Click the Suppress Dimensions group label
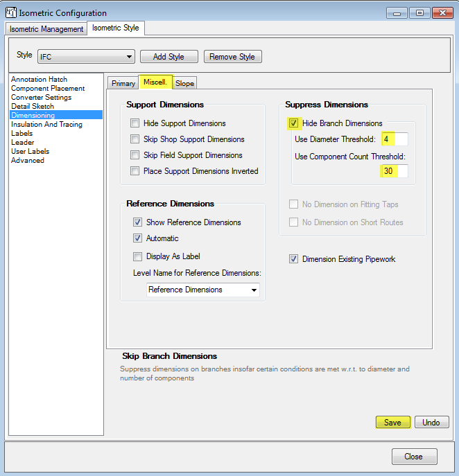 click(x=327, y=105)
